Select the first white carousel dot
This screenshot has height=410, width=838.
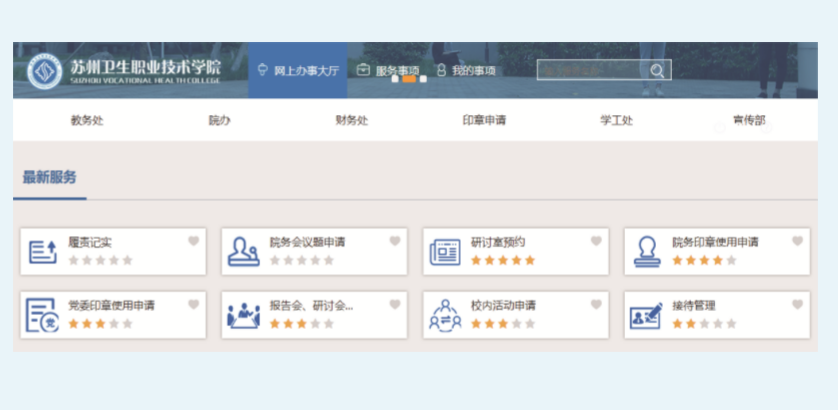[x=395, y=79]
